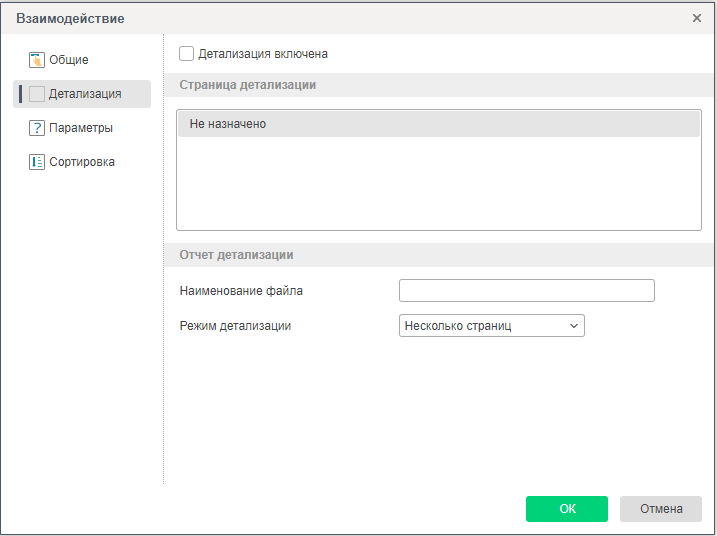Select the Детализация tab label

pyautogui.click(x=85, y=94)
